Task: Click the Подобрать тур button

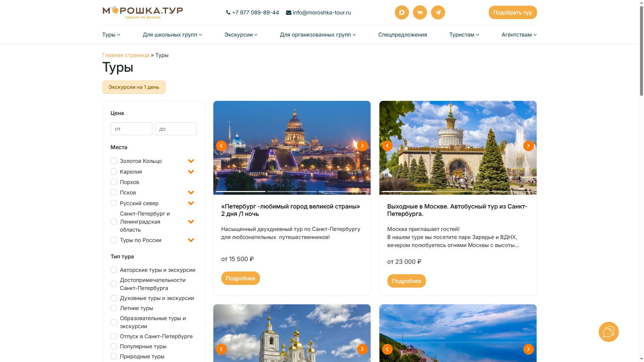Action: [x=513, y=12]
